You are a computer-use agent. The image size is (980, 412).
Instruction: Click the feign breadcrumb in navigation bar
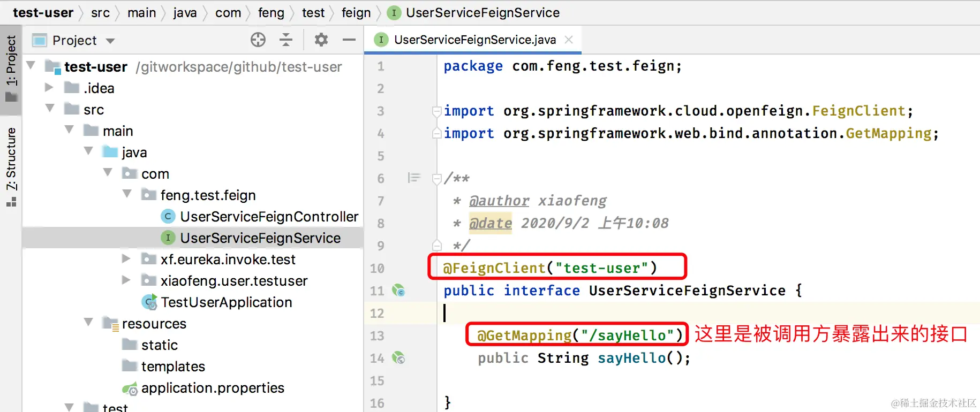(356, 13)
